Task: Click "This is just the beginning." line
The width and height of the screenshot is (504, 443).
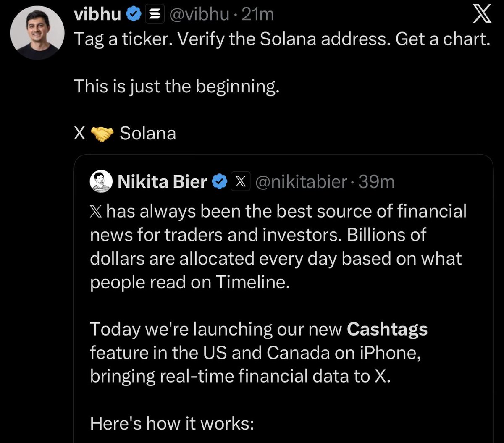Action: (176, 86)
